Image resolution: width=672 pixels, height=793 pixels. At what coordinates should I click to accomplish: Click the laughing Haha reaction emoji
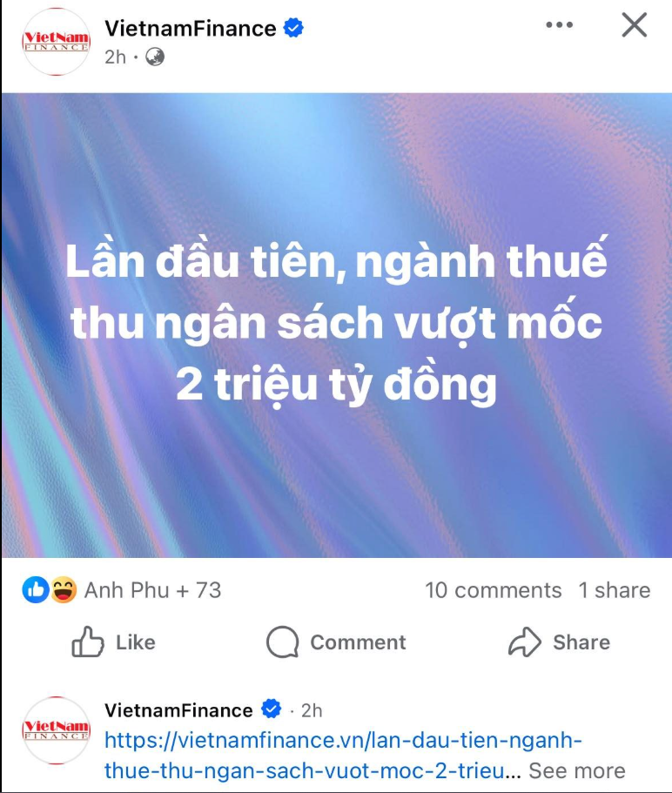(x=64, y=589)
